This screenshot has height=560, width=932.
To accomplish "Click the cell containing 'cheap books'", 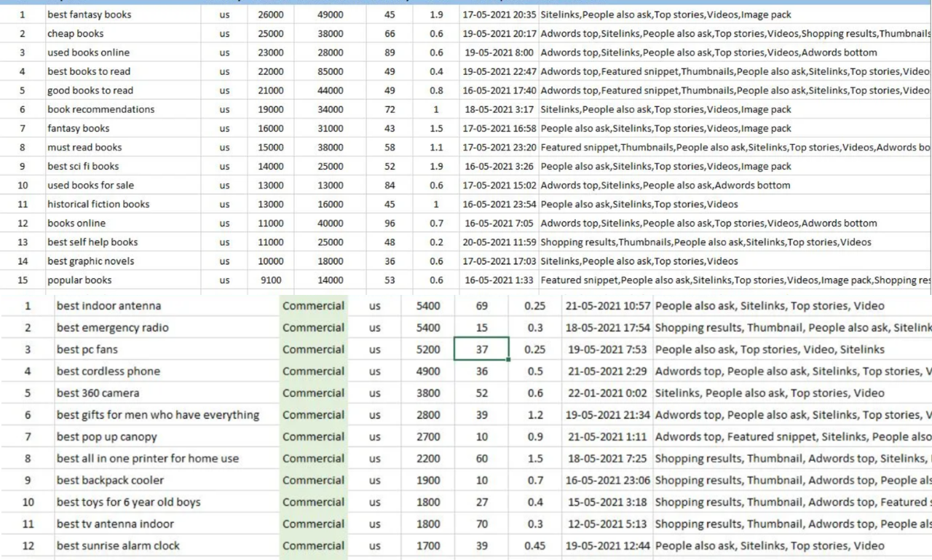I will 75,33.
